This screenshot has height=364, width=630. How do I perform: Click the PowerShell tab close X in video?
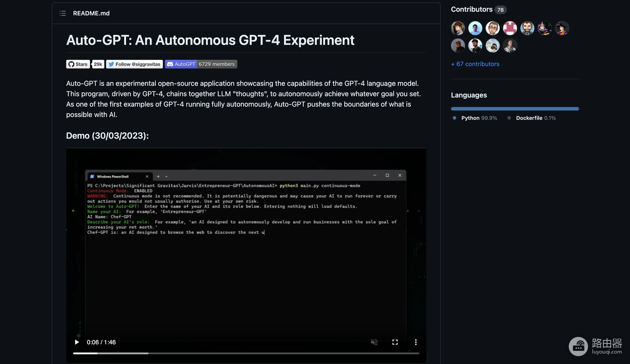(147, 177)
